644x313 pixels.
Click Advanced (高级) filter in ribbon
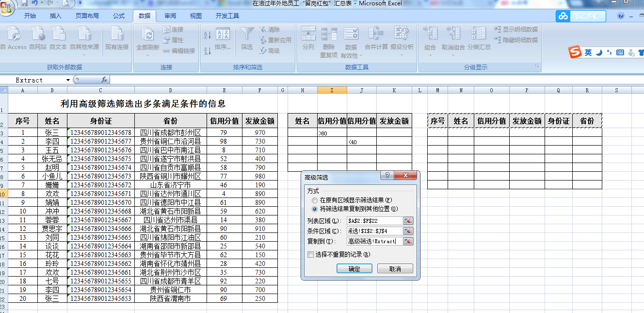click(270, 50)
